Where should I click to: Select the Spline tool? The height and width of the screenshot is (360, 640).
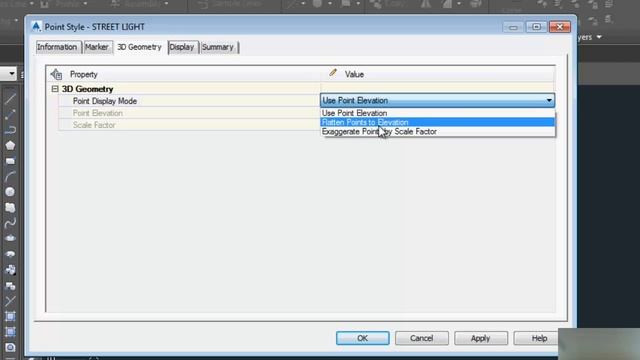click(10, 223)
